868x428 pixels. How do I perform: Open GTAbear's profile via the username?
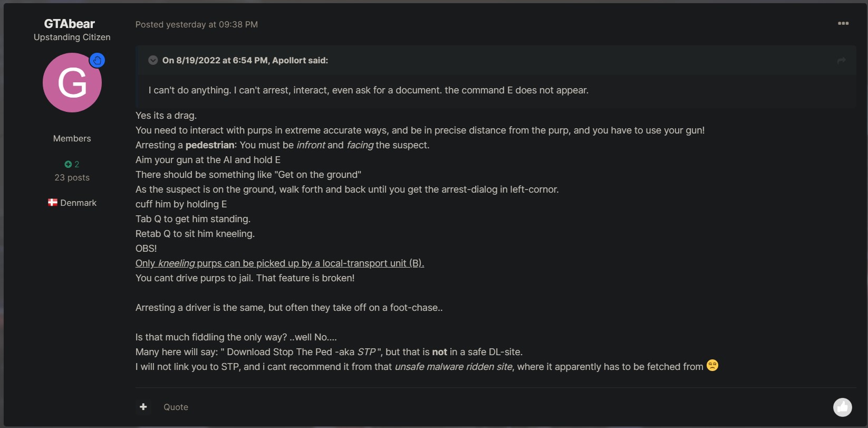point(70,24)
